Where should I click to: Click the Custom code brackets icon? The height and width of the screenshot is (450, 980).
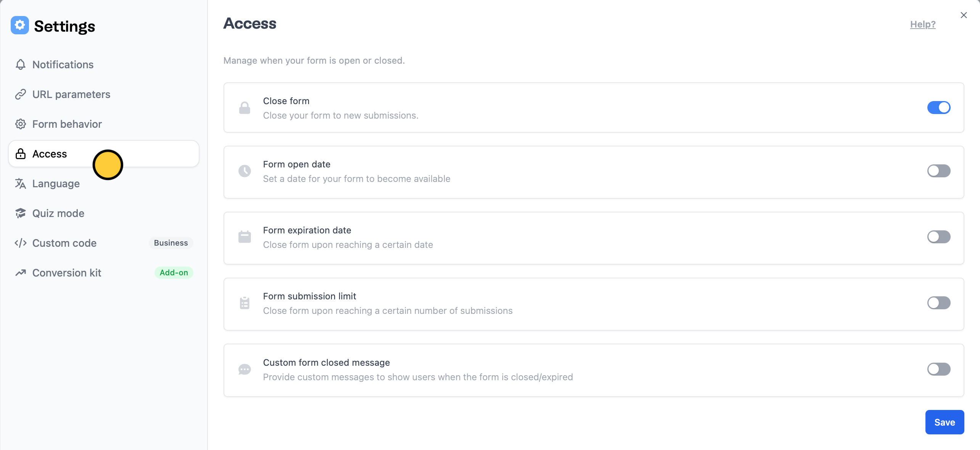[21, 243]
